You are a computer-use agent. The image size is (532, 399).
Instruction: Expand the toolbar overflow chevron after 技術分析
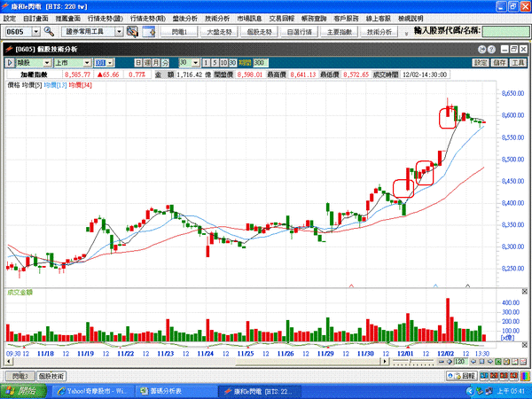coord(406,34)
